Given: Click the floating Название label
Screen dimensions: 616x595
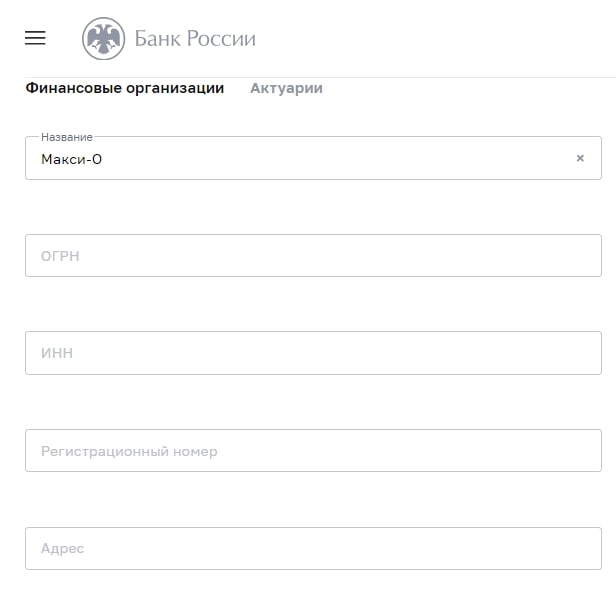Looking at the screenshot, I should [67, 137].
